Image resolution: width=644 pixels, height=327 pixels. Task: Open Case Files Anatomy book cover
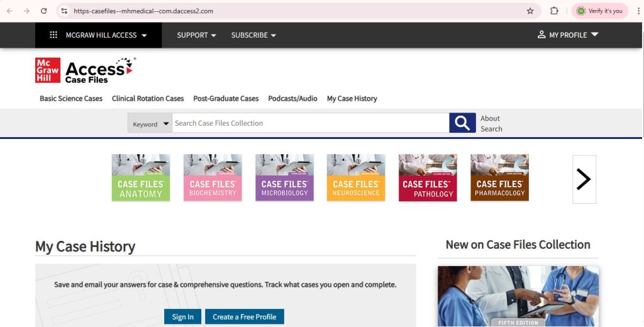click(x=141, y=177)
